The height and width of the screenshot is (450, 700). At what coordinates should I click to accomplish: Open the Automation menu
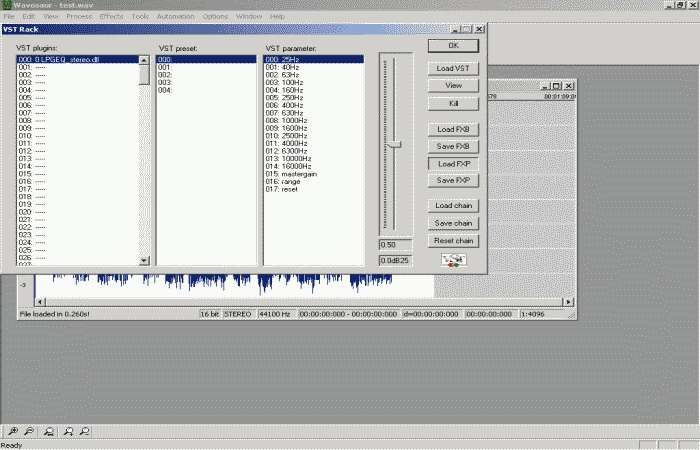tap(176, 17)
